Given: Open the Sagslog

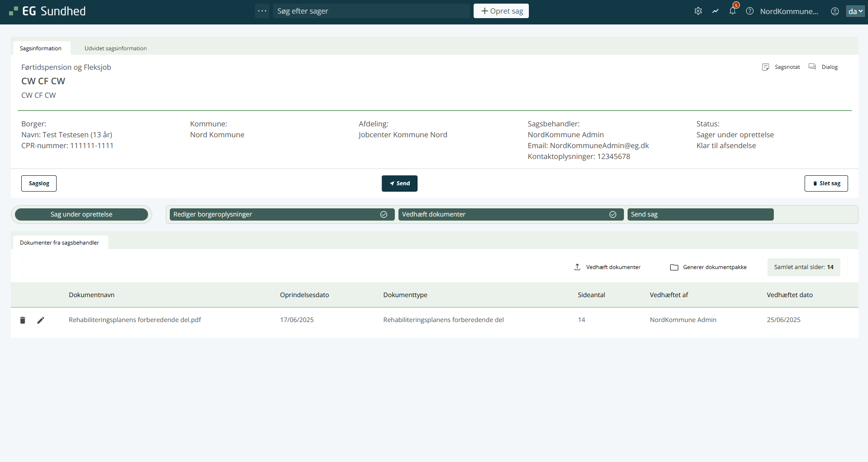Looking at the screenshot, I should (x=39, y=183).
